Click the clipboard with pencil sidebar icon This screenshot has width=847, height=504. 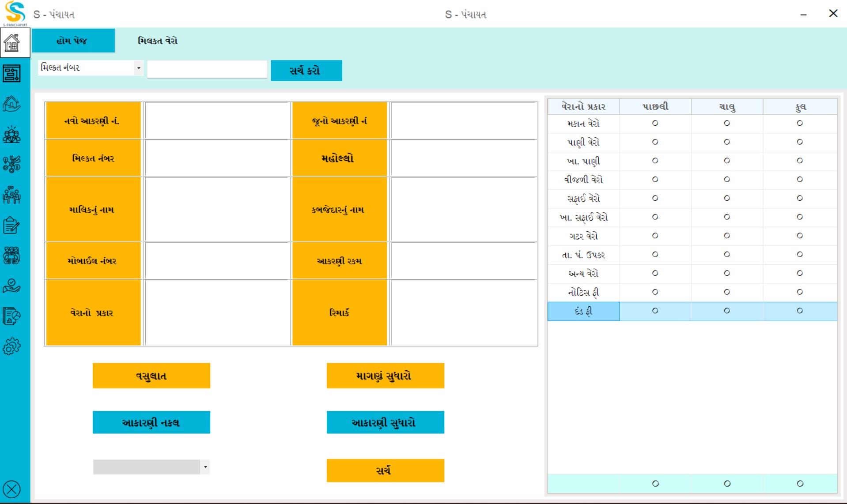[x=12, y=226]
